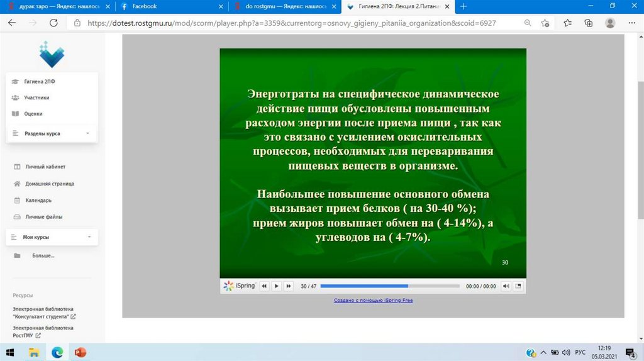Click the site logo in sidebar
The height and width of the screenshot is (361, 644).
52,54
